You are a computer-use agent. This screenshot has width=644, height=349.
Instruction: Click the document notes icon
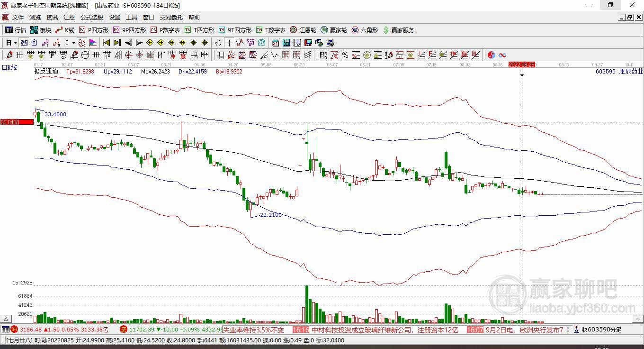pyautogui.click(x=35, y=43)
